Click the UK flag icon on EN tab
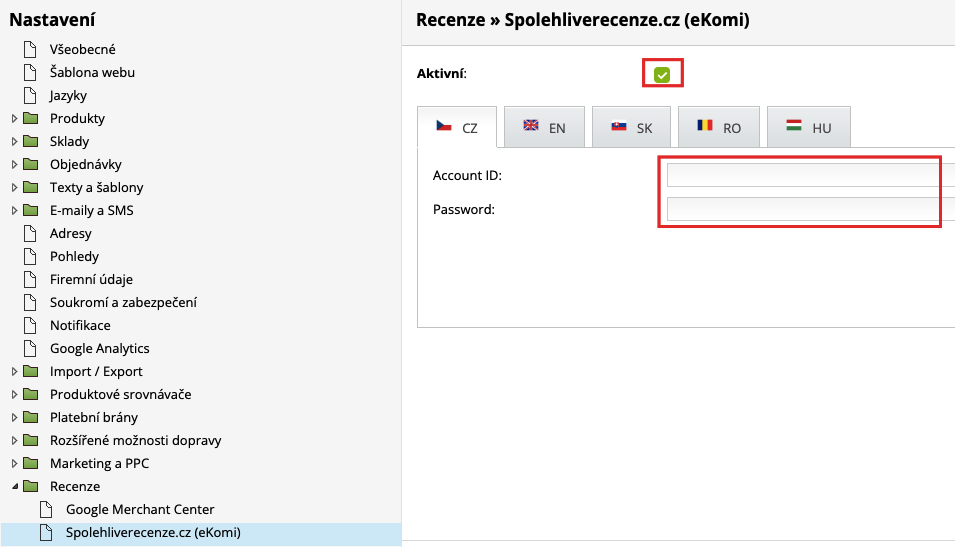 coord(531,125)
